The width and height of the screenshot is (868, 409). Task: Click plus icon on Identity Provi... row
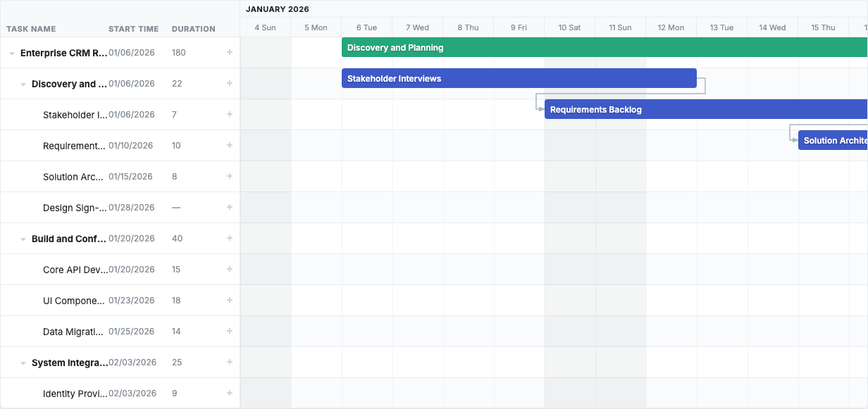tap(229, 394)
